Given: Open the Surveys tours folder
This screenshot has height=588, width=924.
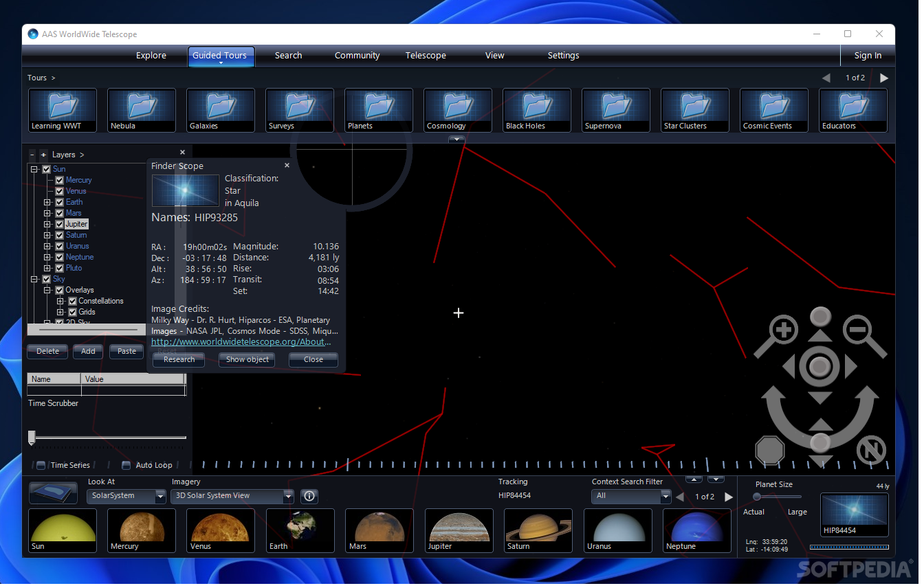Looking at the screenshot, I should [x=300, y=110].
